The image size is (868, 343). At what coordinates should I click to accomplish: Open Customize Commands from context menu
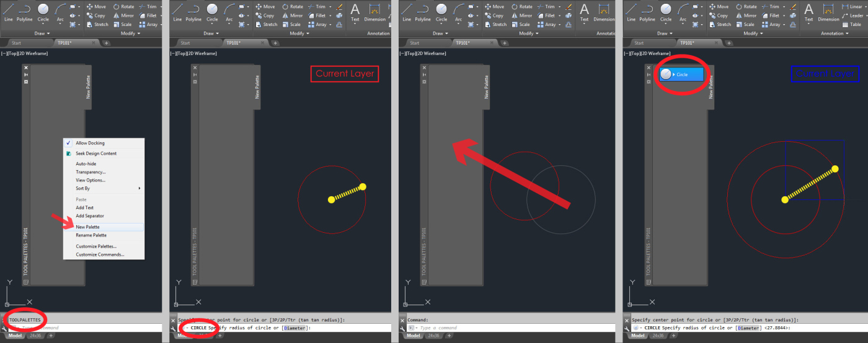pos(99,254)
